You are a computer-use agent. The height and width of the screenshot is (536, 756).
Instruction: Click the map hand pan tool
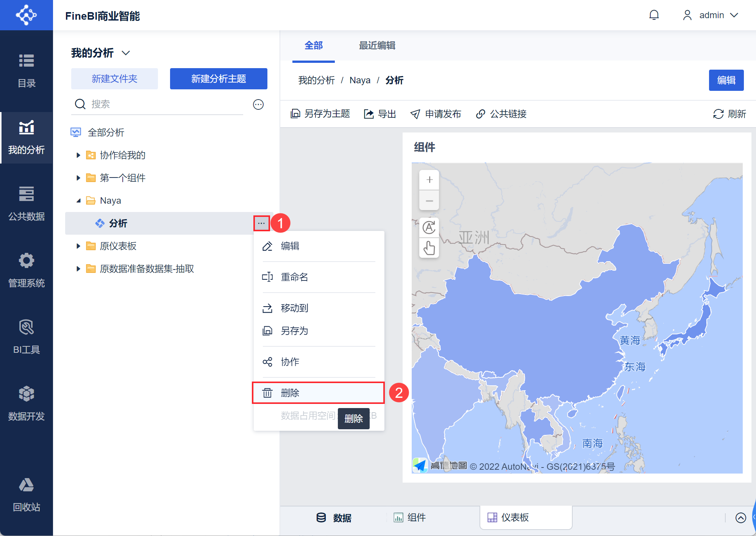click(429, 248)
